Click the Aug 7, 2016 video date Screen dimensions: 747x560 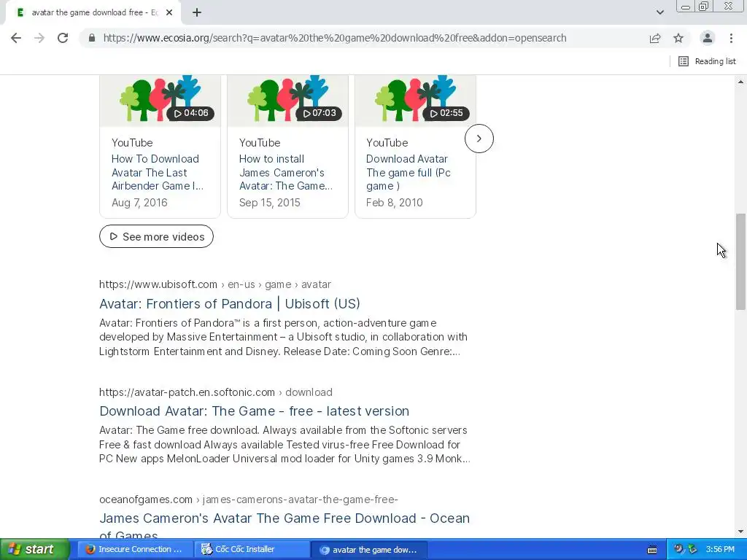tap(139, 203)
